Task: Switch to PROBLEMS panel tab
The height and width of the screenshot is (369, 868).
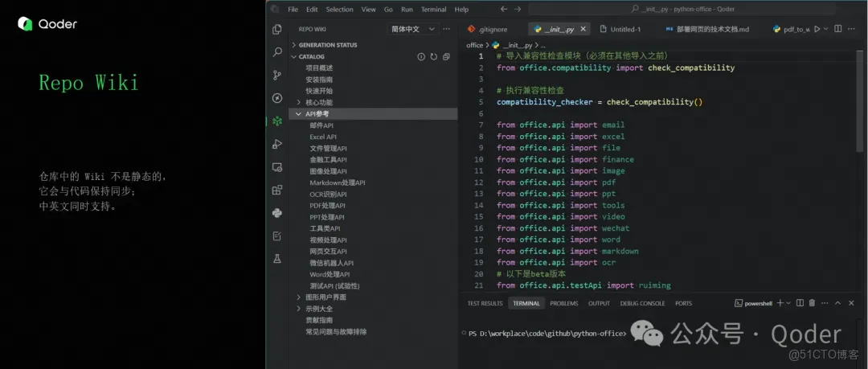Action: [563, 304]
